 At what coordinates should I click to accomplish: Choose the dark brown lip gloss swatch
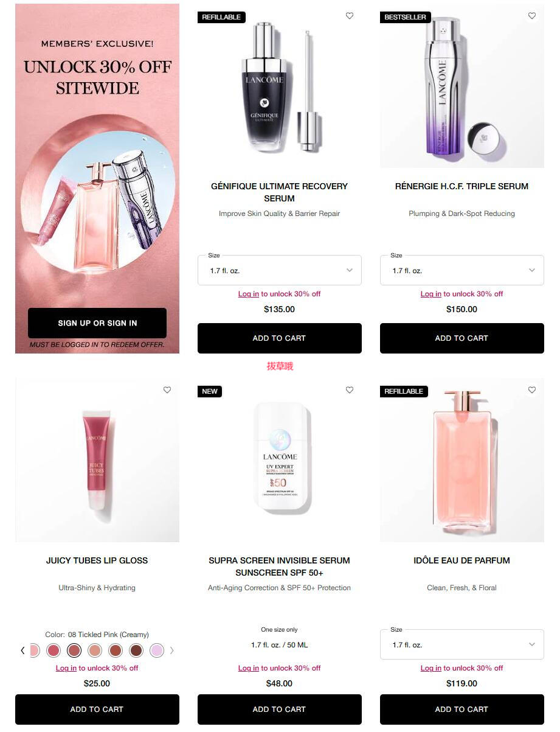point(136,650)
